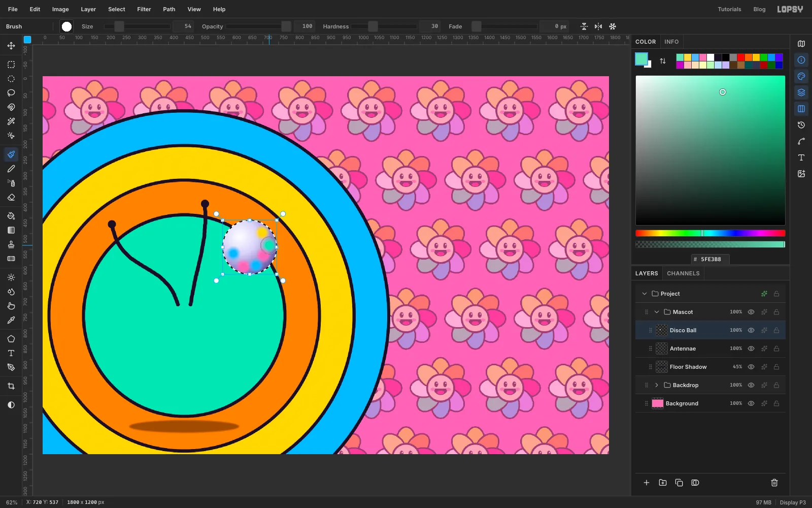Image resolution: width=812 pixels, height=508 pixels.
Task: Select the Move tool
Action: pyautogui.click(x=11, y=46)
